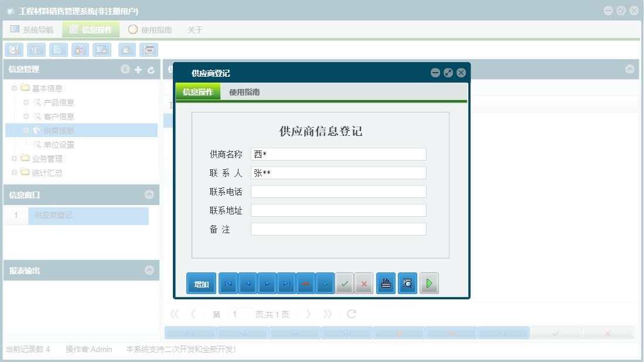The width and height of the screenshot is (644, 362).
Task: Click the screen-with-globe toolbar icon
Action: 102,50
